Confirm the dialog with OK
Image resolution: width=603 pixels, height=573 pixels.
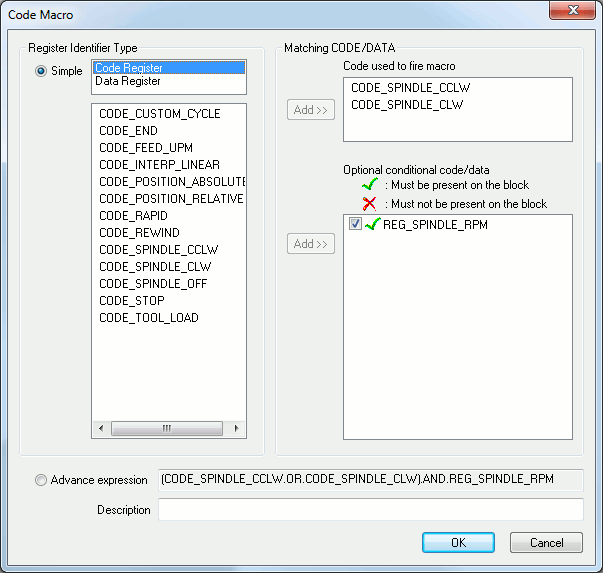458,543
